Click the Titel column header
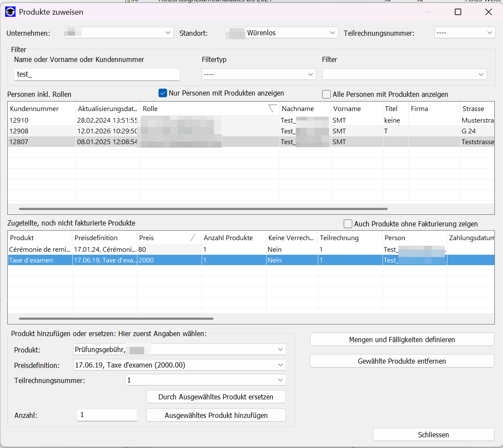 tap(395, 108)
